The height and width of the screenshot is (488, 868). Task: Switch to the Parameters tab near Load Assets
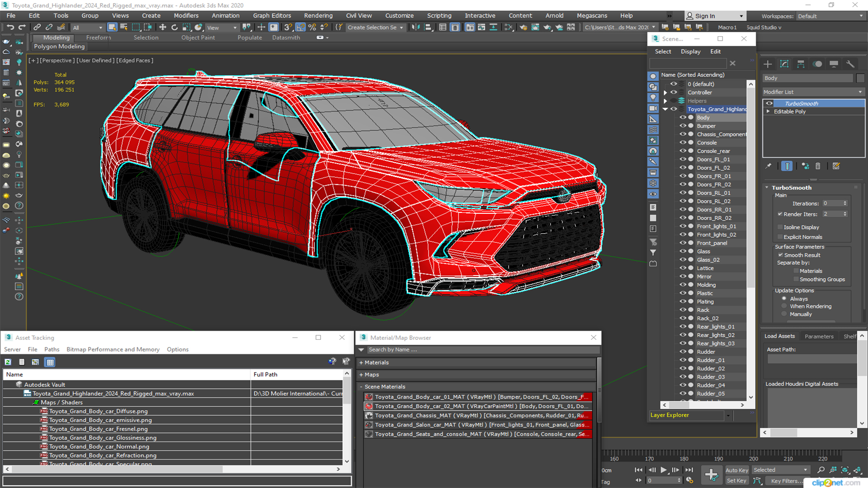(x=819, y=336)
